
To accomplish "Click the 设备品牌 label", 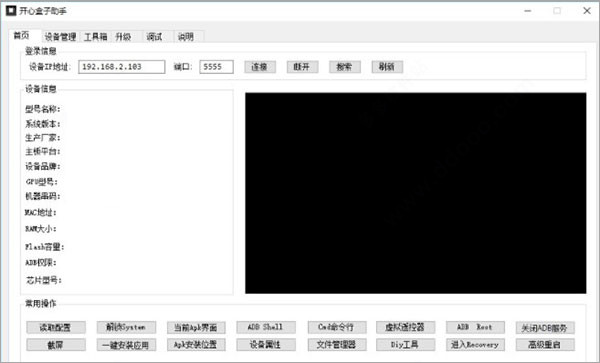I will click(x=43, y=166).
